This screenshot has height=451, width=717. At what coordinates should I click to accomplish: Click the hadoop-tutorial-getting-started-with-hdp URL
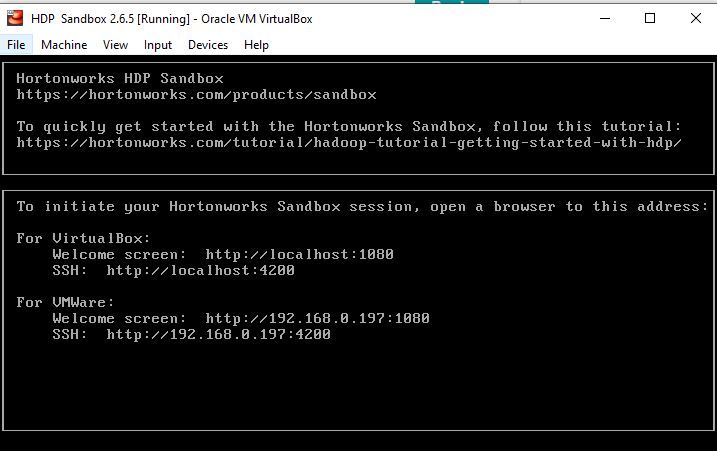coord(349,143)
